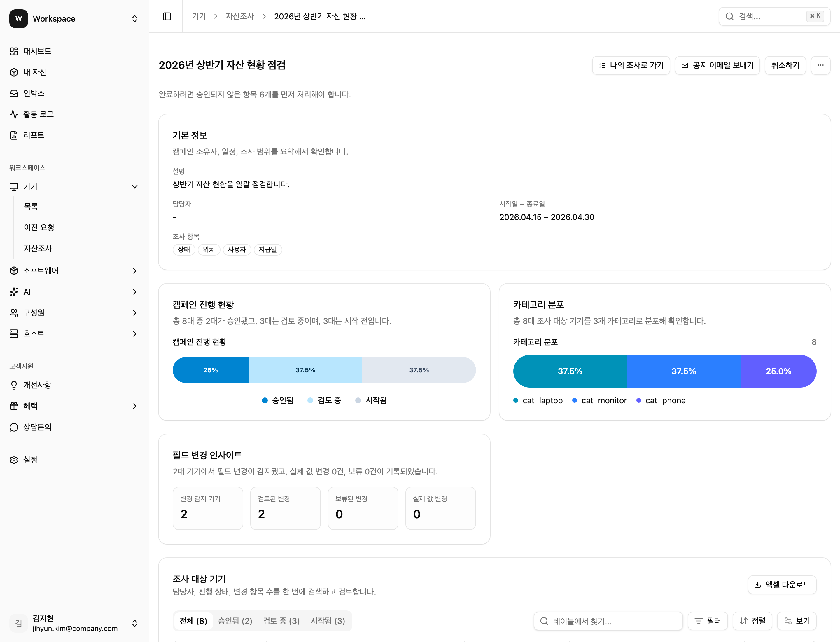Select the 승인됨 legend marker in campaign chart
840x642 pixels.
pyautogui.click(x=265, y=400)
